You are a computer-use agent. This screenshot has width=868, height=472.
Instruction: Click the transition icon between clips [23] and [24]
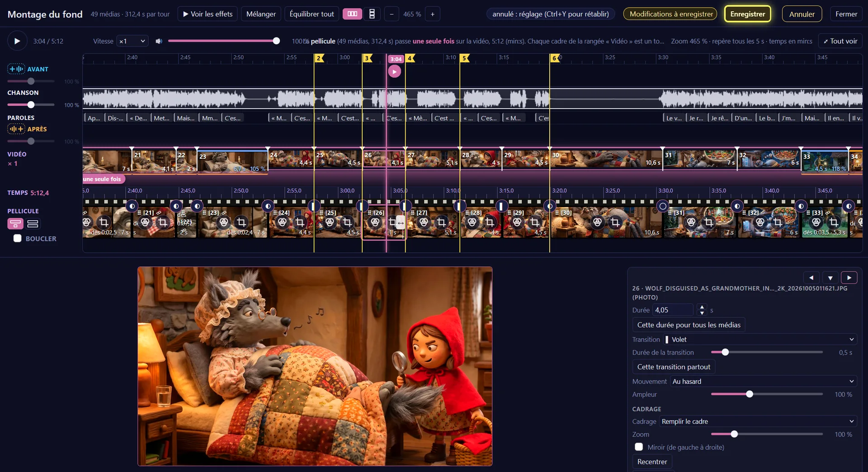point(268,206)
